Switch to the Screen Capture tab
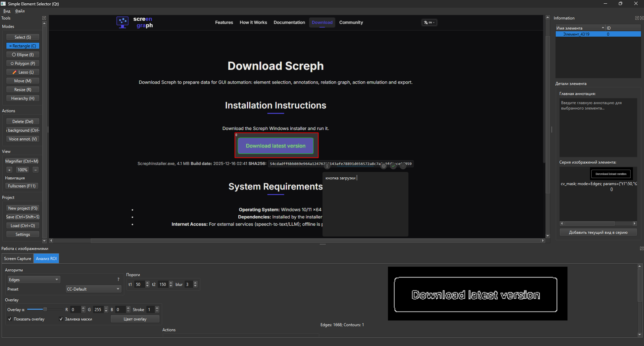Screen dimensions: 644x346 pyautogui.click(x=17, y=258)
